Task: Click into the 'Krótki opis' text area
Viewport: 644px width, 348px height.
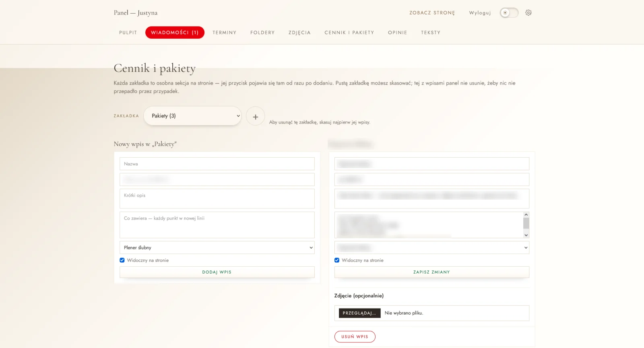Action: tap(217, 199)
